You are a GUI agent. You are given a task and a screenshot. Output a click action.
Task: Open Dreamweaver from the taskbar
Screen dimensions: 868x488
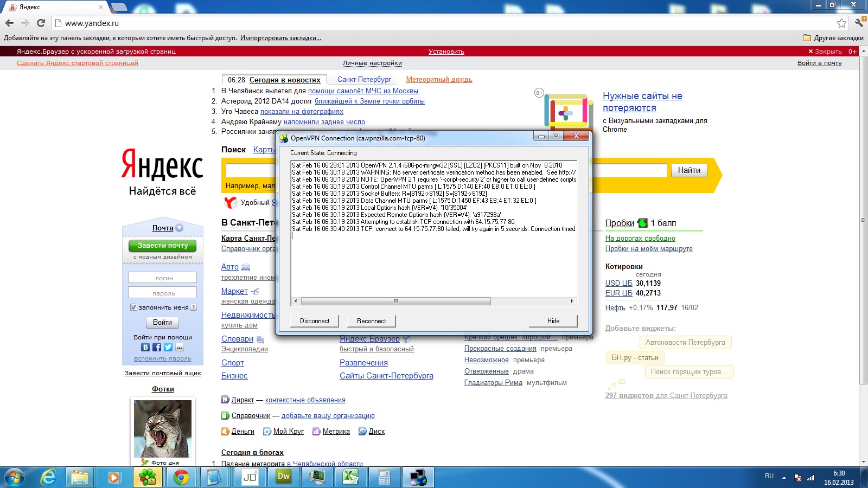click(x=284, y=477)
